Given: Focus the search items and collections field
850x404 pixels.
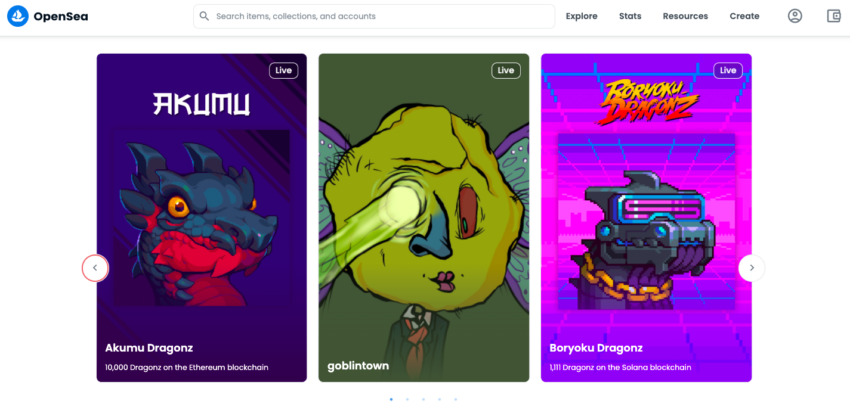Looking at the screenshot, I should 374,16.
